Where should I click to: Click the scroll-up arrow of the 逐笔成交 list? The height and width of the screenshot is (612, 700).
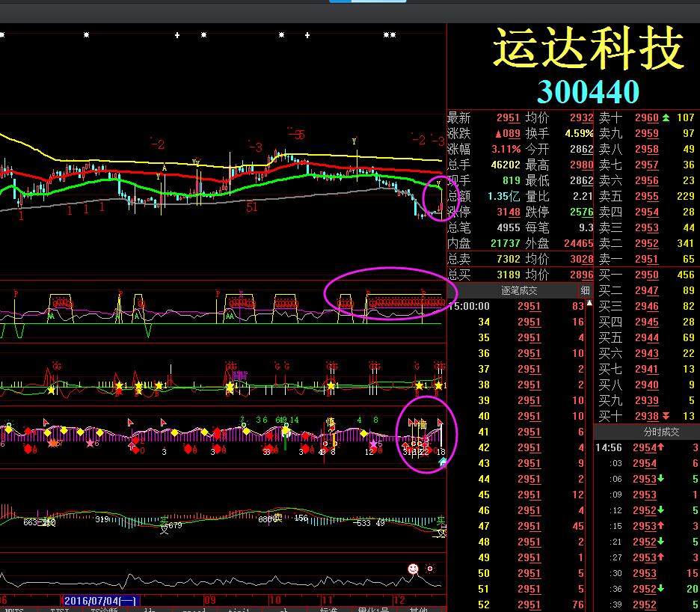click(589, 303)
